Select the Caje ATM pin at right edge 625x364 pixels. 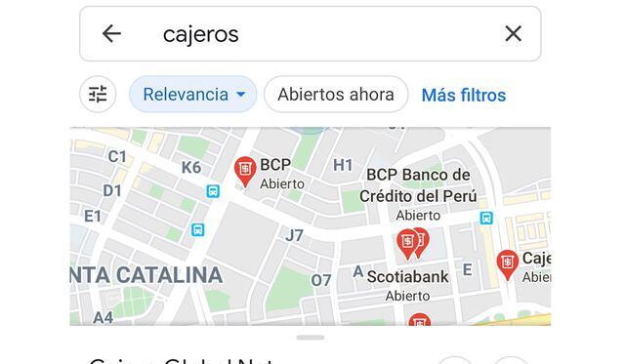(507, 264)
